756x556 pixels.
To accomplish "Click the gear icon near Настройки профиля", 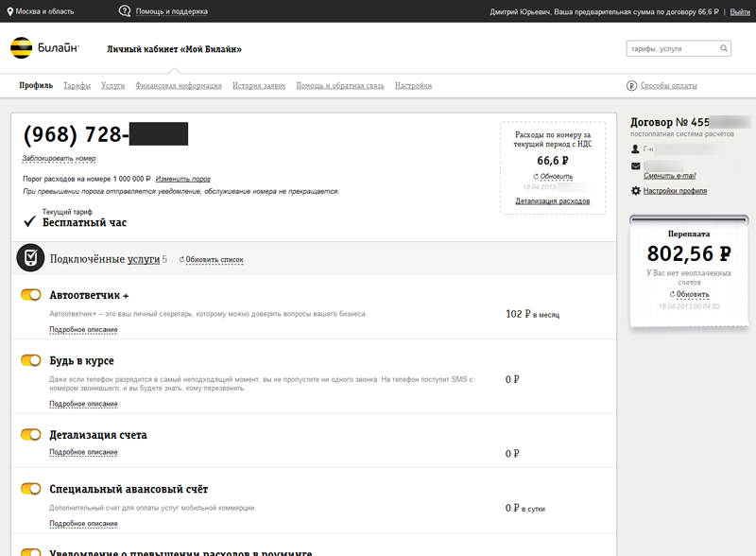I will tap(636, 191).
